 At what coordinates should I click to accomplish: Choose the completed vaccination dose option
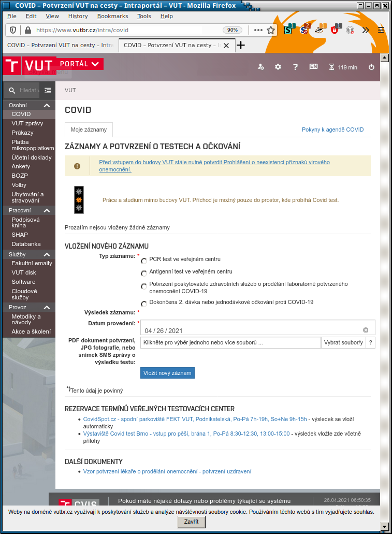coord(144,304)
